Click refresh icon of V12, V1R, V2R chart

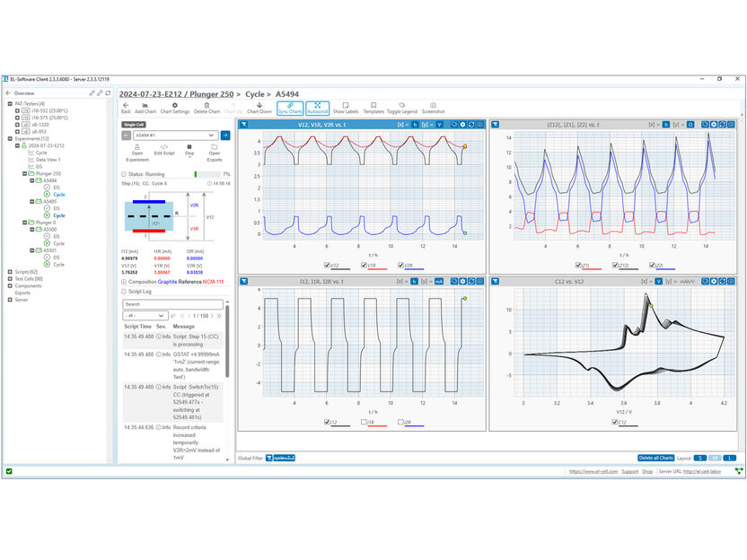click(470, 124)
